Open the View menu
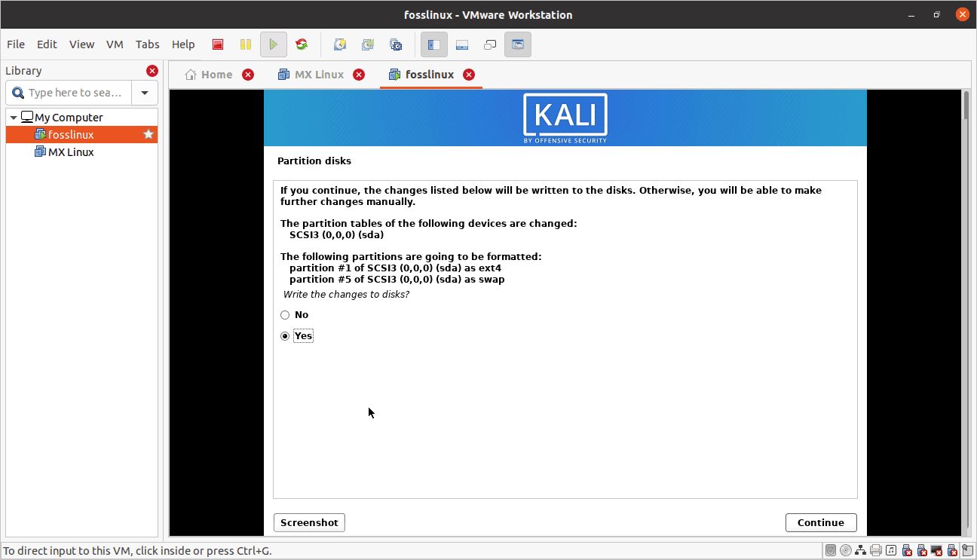977x560 pixels. click(82, 44)
